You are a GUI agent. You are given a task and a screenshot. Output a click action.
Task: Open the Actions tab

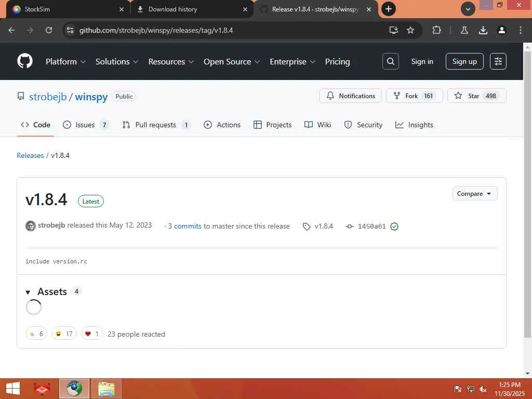(x=222, y=125)
